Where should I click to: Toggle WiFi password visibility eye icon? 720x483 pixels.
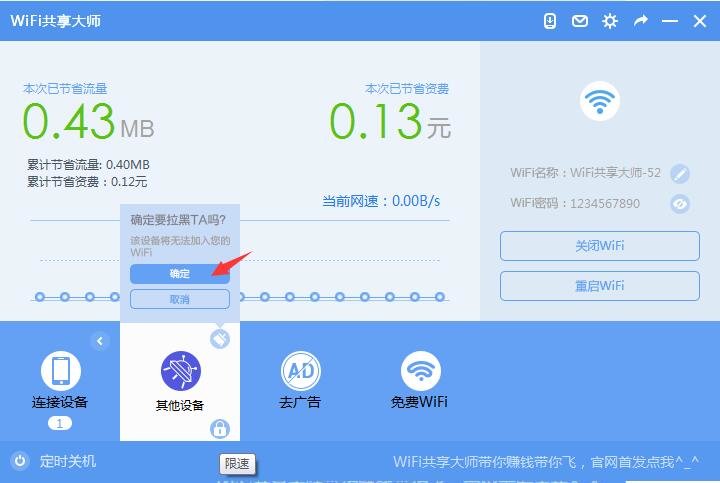click(x=680, y=204)
